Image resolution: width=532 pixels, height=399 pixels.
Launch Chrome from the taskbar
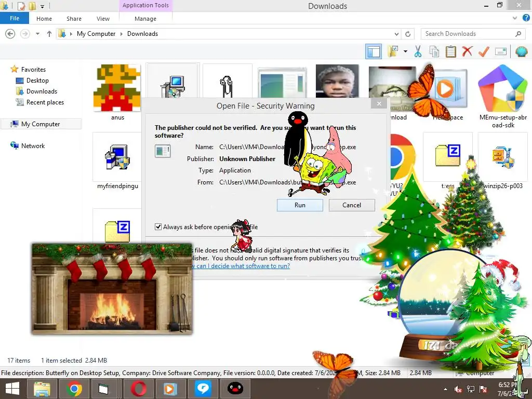74,389
